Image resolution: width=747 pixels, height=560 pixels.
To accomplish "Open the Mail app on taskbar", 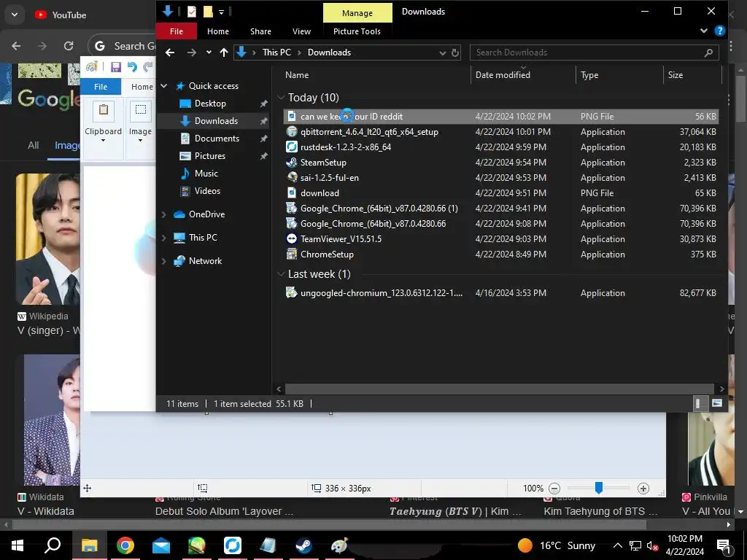I will [161, 545].
